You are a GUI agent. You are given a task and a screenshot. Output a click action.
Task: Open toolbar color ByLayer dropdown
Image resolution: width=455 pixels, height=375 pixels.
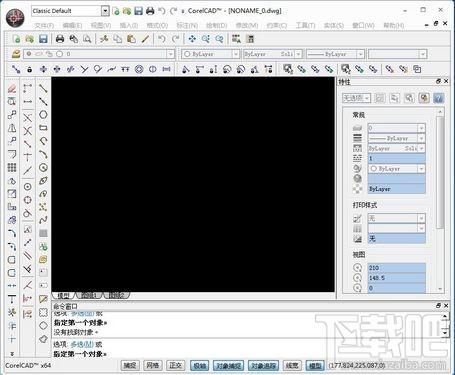pos(236,54)
